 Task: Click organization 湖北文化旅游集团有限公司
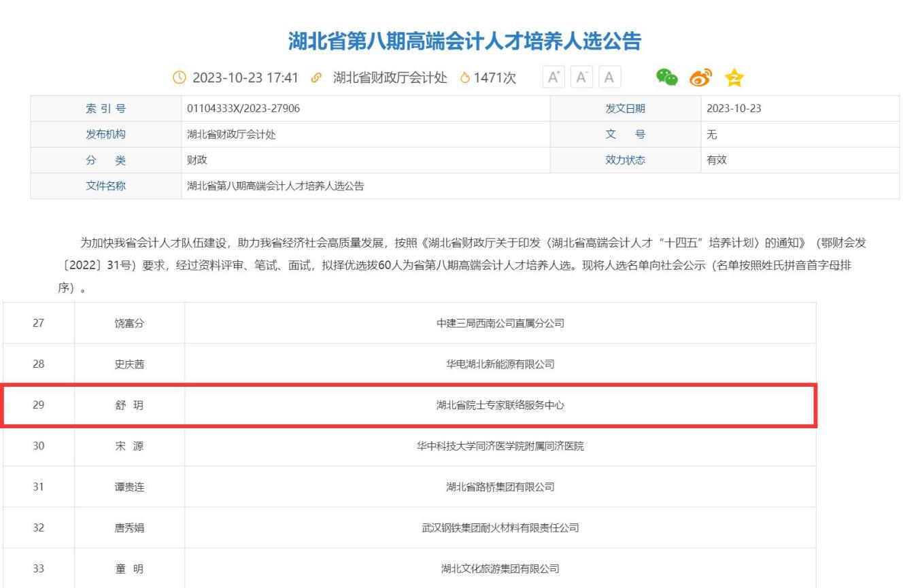(x=500, y=569)
